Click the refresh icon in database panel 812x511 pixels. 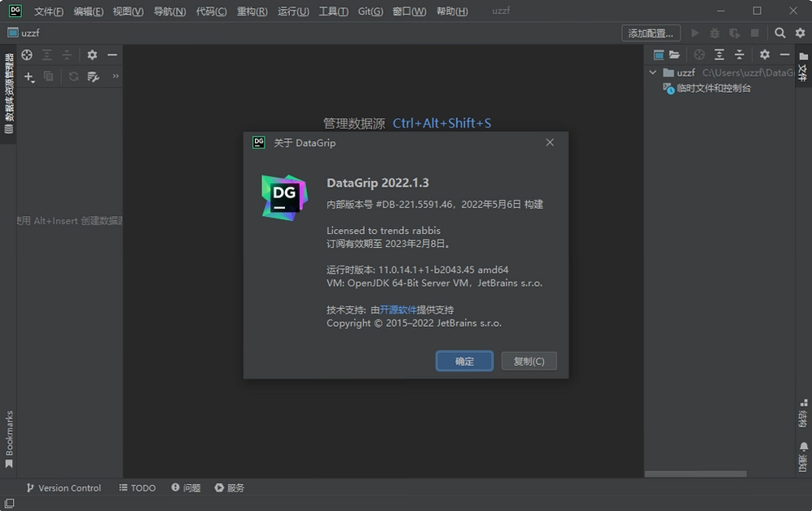point(73,77)
